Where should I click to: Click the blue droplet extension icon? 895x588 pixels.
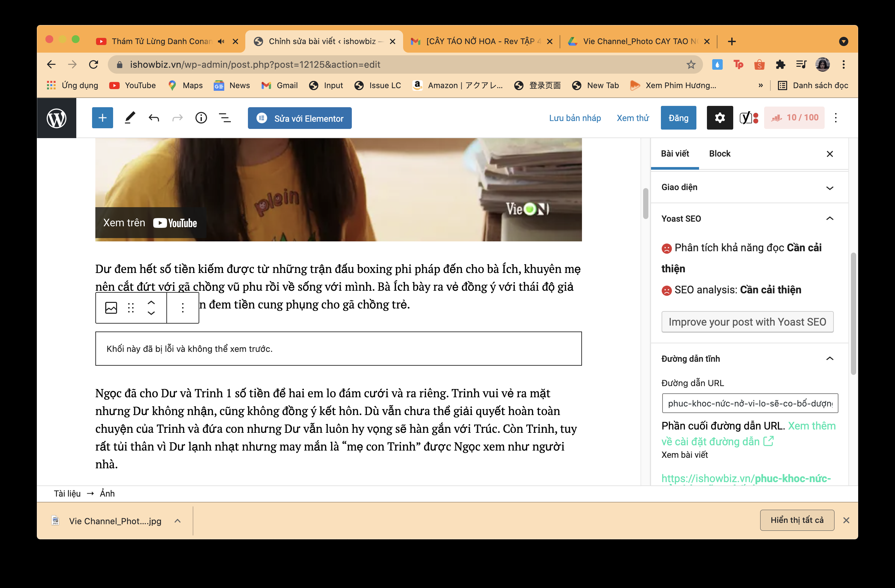[x=717, y=65]
